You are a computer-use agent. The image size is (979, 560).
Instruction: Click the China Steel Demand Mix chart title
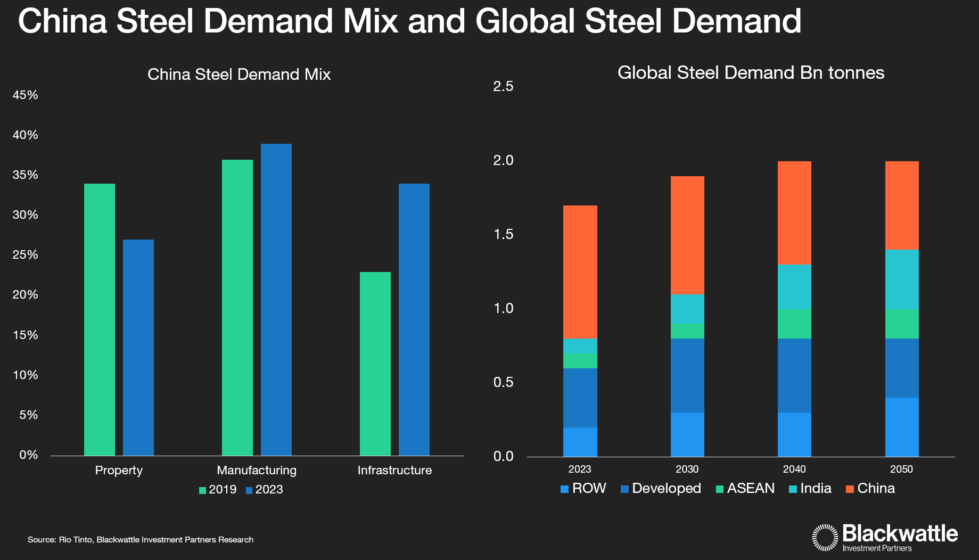pyautogui.click(x=239, y=74)
